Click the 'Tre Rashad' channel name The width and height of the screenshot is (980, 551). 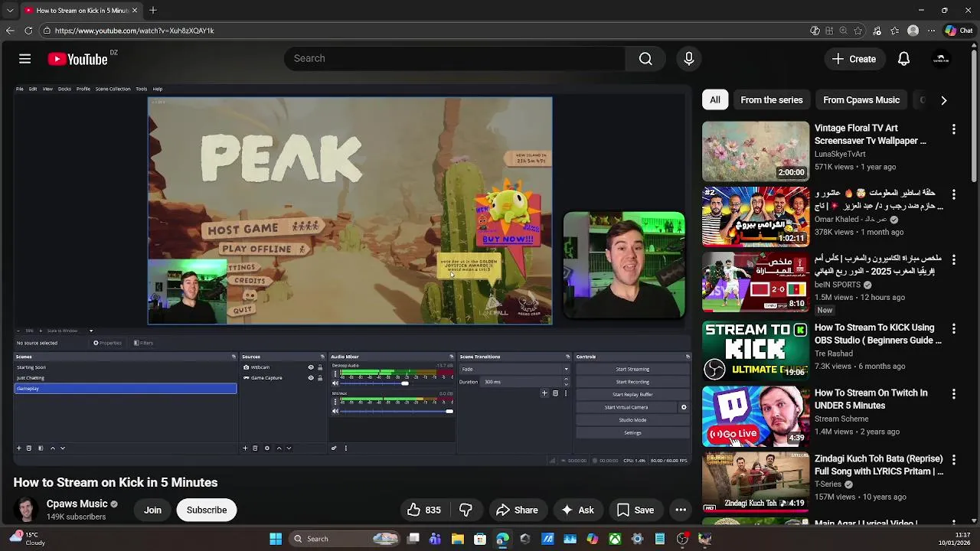point(834,354)
